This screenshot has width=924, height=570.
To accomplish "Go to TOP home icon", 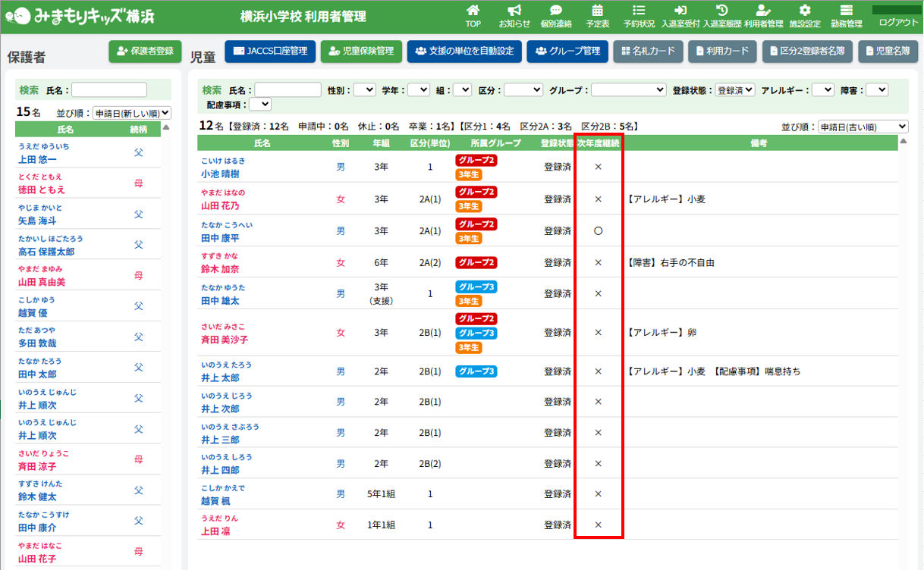I will [x=473, y=11].
